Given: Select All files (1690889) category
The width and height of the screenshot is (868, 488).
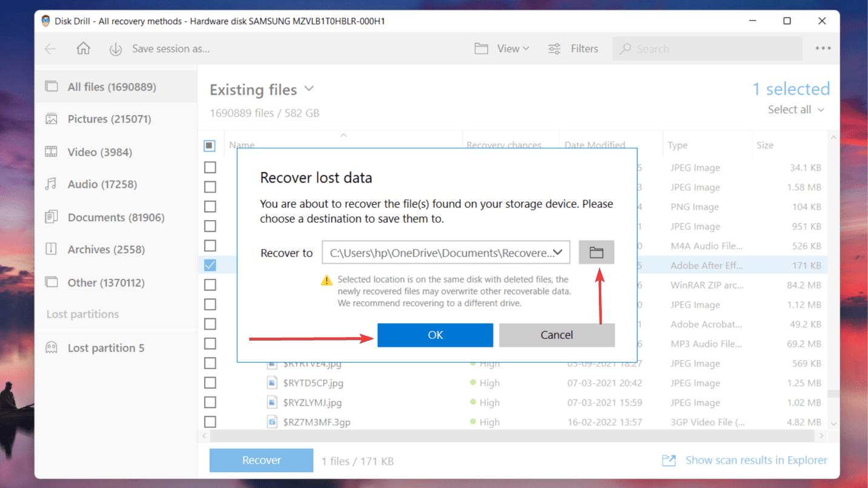Looking at the screenshot, I should tap(116, 87).
